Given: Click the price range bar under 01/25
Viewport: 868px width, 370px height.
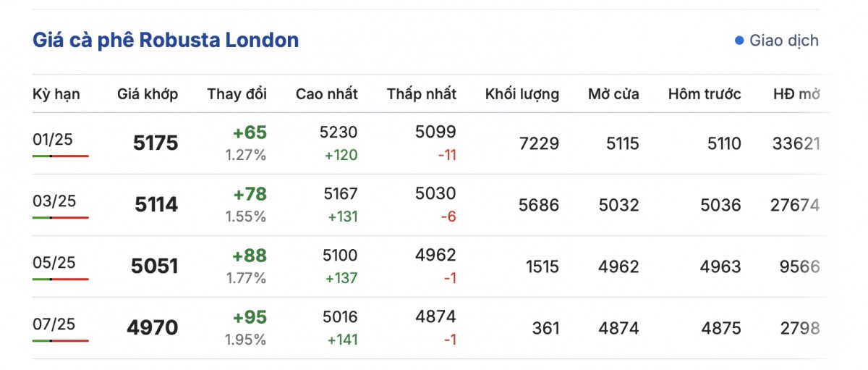Looking at the screenshot, I should tap(61, 156).
